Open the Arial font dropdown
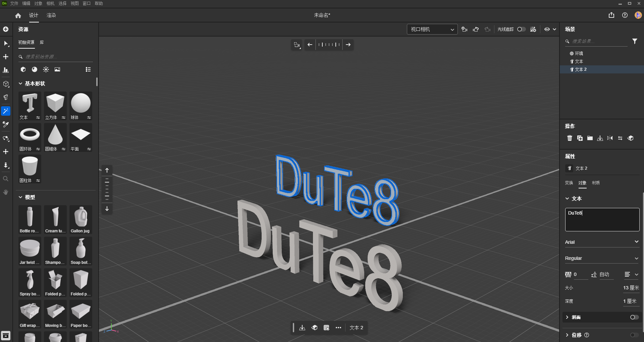644x342 pixels. click(602, 242)
